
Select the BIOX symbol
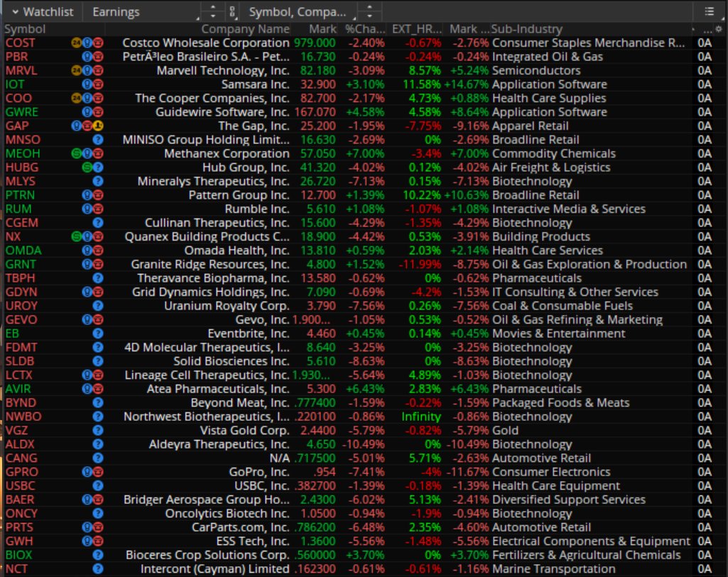tap(19, 555)
